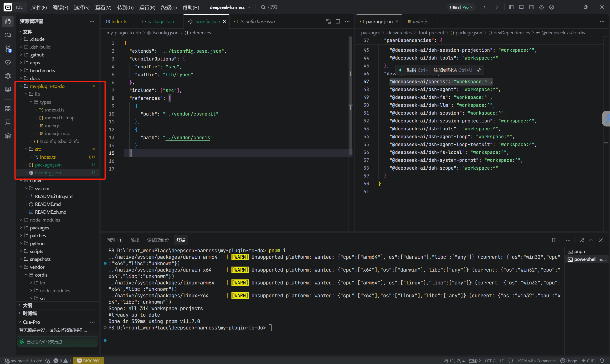
Task: Click the sparkle edit icon in inline popup
Action: 400,70
